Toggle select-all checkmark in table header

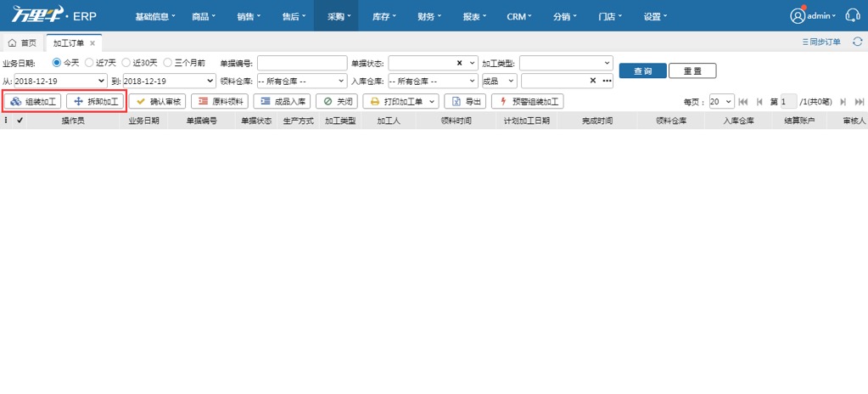coord(20,121)
